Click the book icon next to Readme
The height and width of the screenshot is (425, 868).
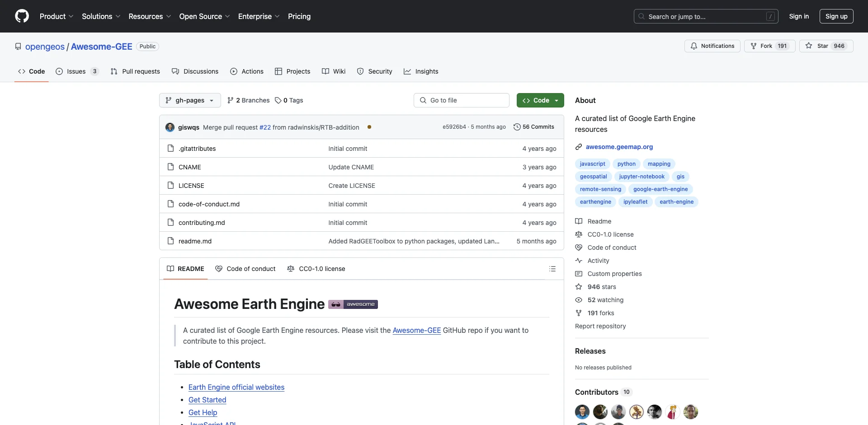point(579,221)
